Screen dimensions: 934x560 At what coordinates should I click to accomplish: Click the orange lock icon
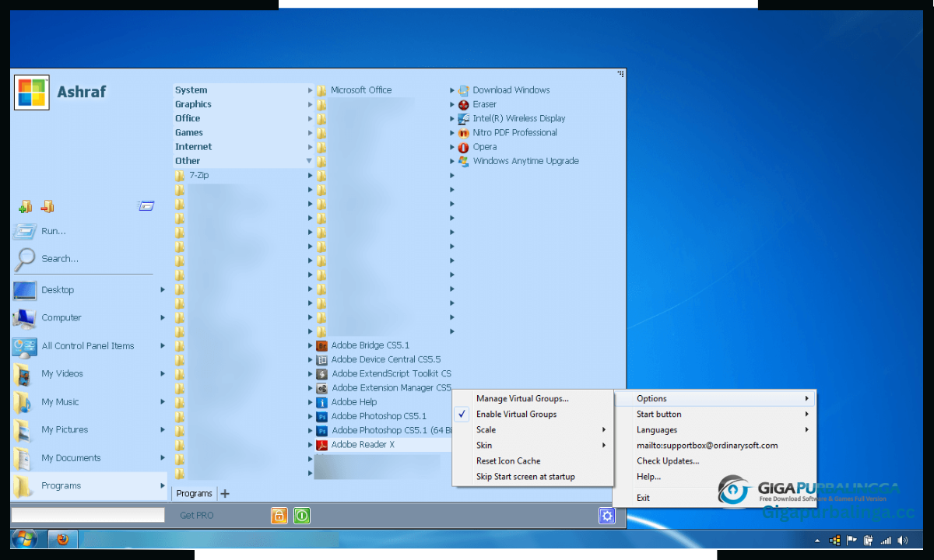coord(279,515)
